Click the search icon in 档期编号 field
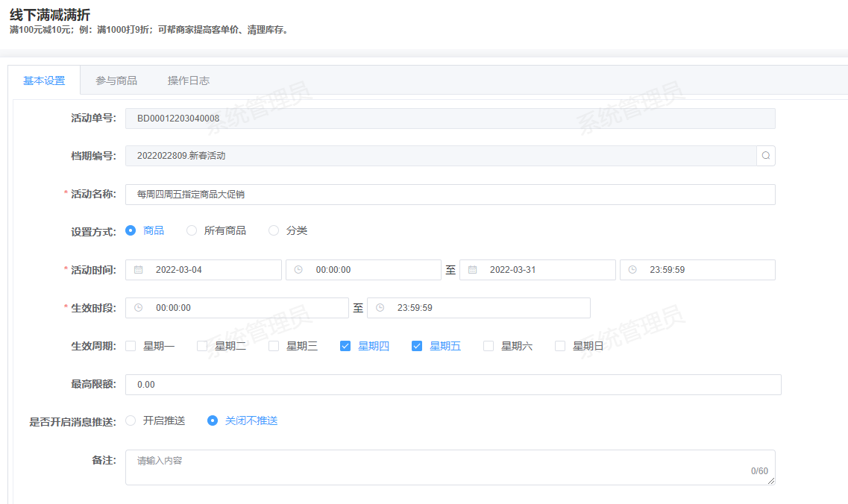The image size is (848, 504). (x=765, y=156)
